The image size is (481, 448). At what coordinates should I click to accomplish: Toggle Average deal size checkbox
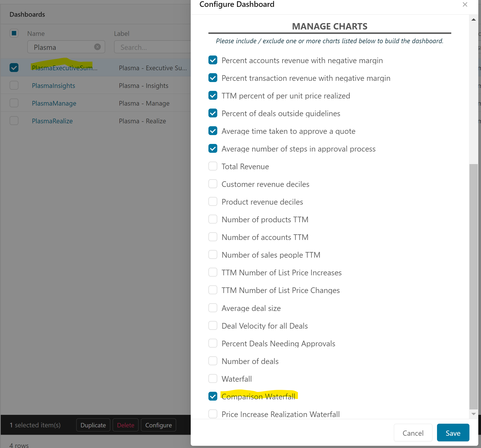213,308
